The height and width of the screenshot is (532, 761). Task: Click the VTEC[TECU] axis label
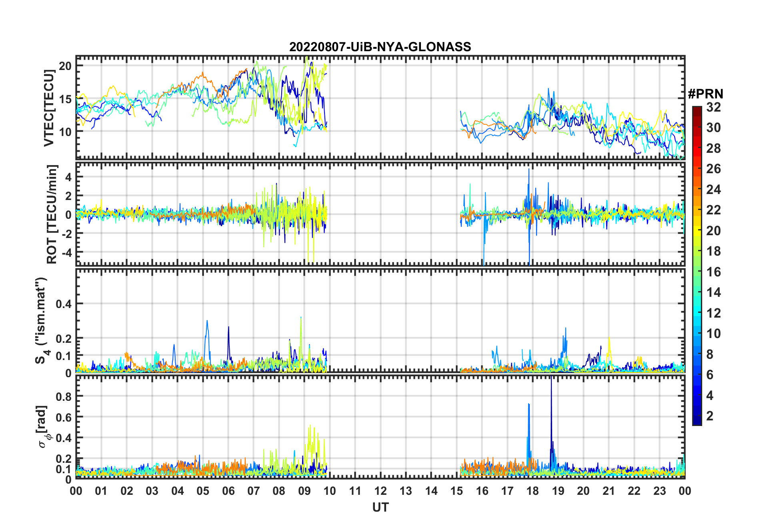click(x=49, y=108)
